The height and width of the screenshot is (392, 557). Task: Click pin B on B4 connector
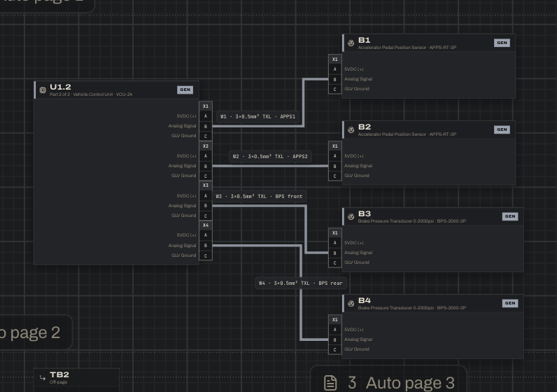tap(335, 339)
